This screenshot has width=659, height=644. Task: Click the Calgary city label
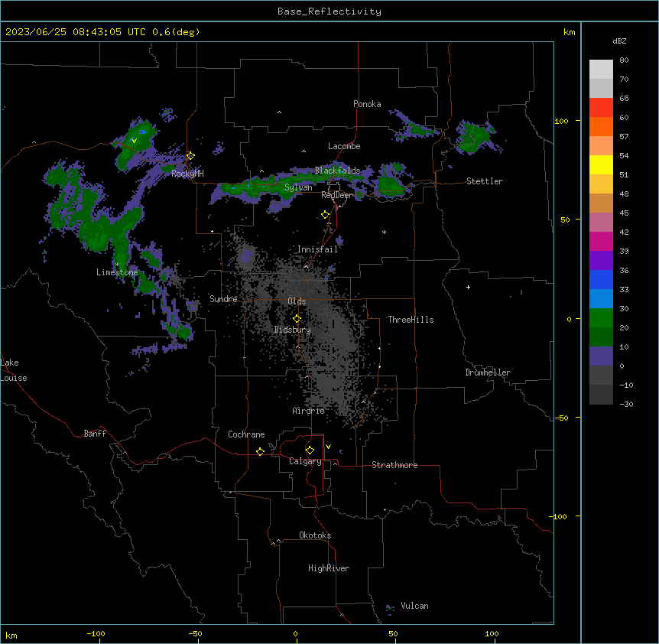click(305, 461)
